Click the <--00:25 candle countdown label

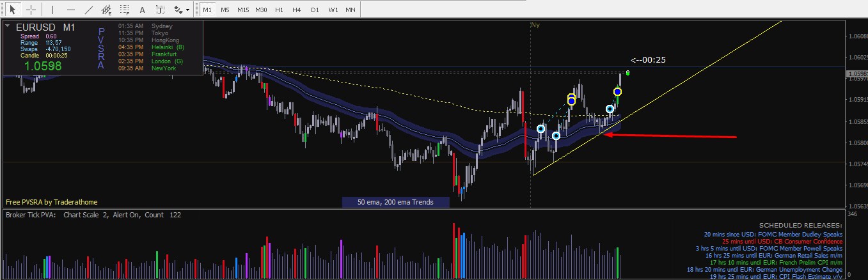(648, 59)
